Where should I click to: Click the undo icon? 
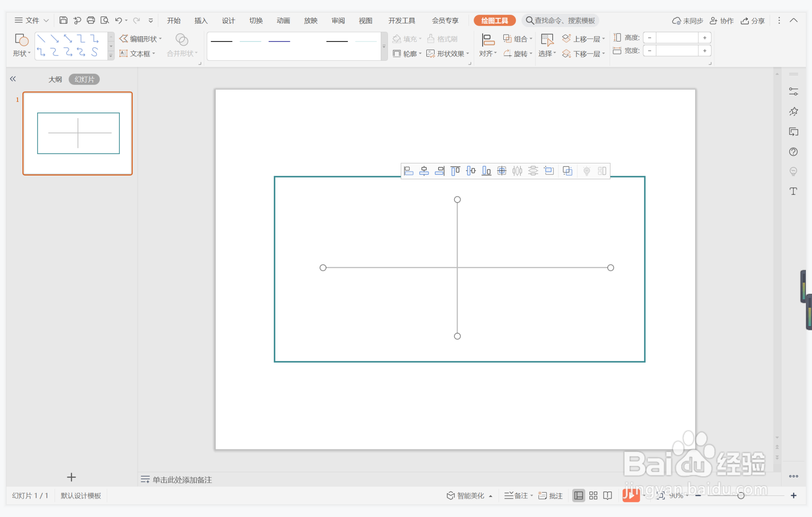point(119,20)
